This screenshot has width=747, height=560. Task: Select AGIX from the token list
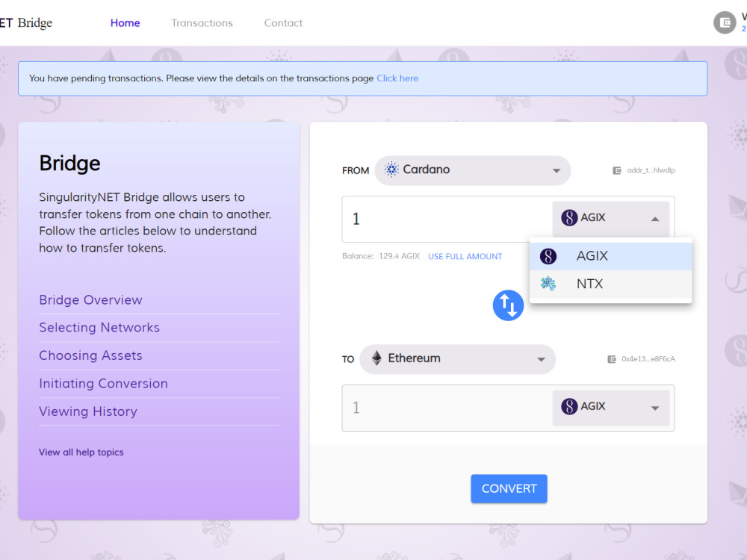pyautogui.click(x=610, y=256)
